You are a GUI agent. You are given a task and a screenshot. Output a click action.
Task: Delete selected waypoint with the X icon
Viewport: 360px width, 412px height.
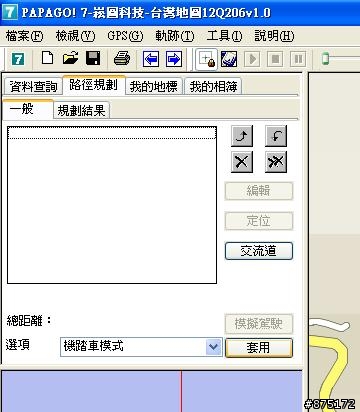click(242, 162)
